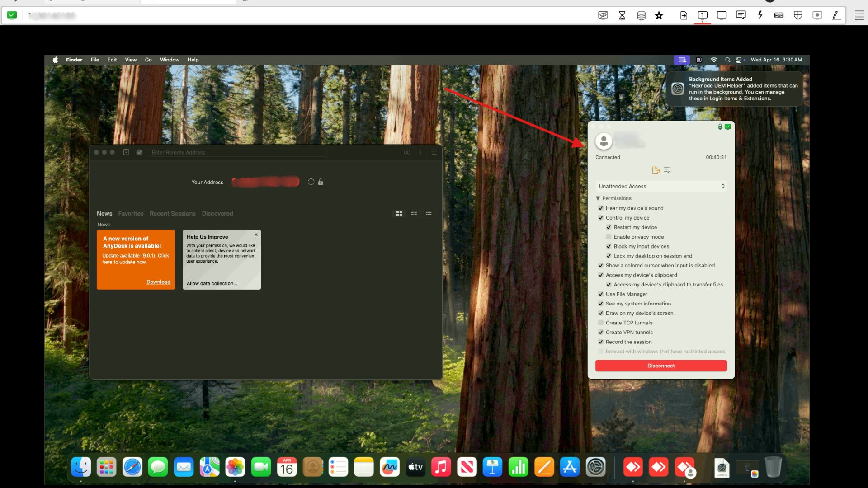This screenshot has height=488, width=868.
Task: Open the file transfer icon in toolbar
Action: tap(684, 15)
